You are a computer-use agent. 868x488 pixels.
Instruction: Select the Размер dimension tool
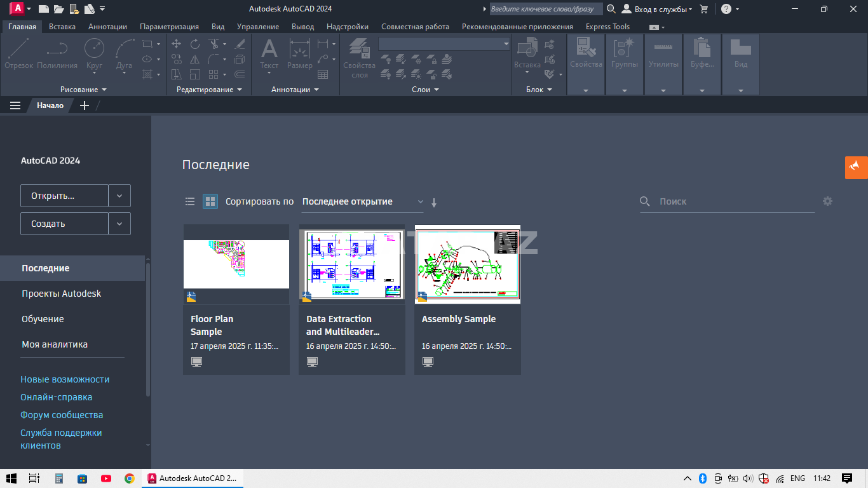coord(300,54)
